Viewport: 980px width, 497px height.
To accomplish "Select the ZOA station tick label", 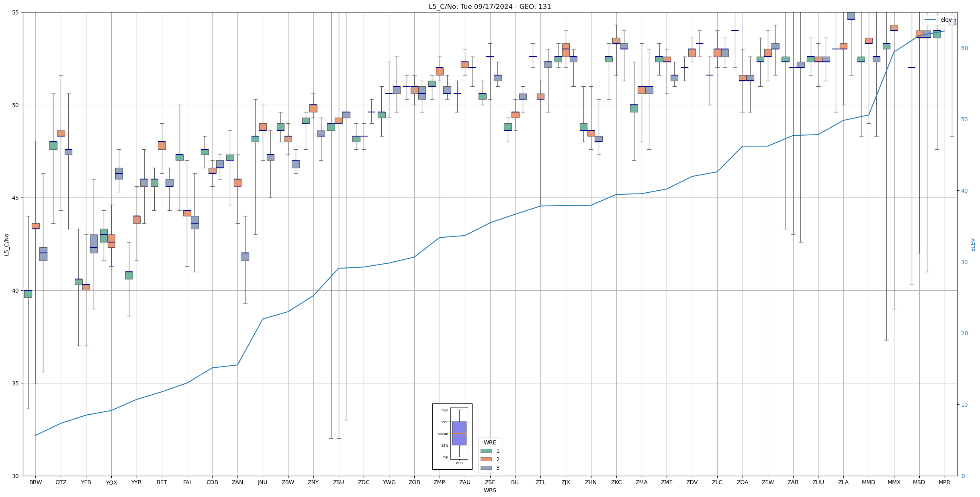I will [x=743, y=482].
